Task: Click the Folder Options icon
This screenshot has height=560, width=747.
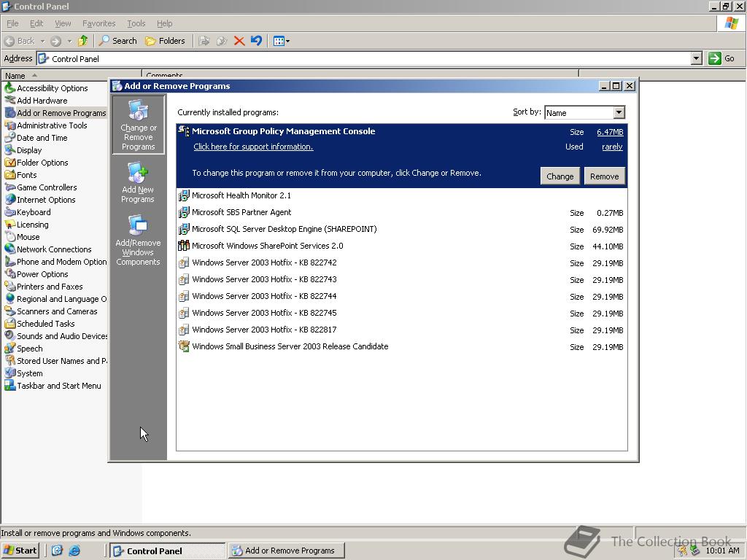Action: [x=9, y=163]
